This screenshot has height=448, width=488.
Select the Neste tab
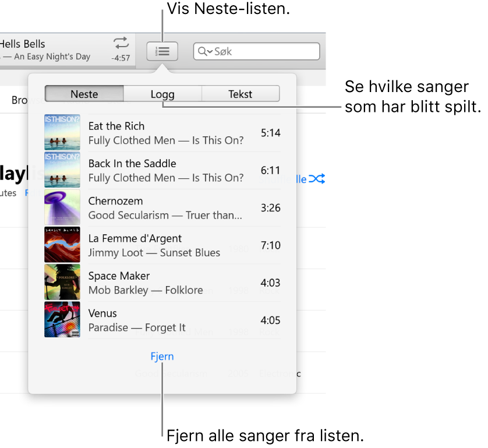tap(84, 94)
